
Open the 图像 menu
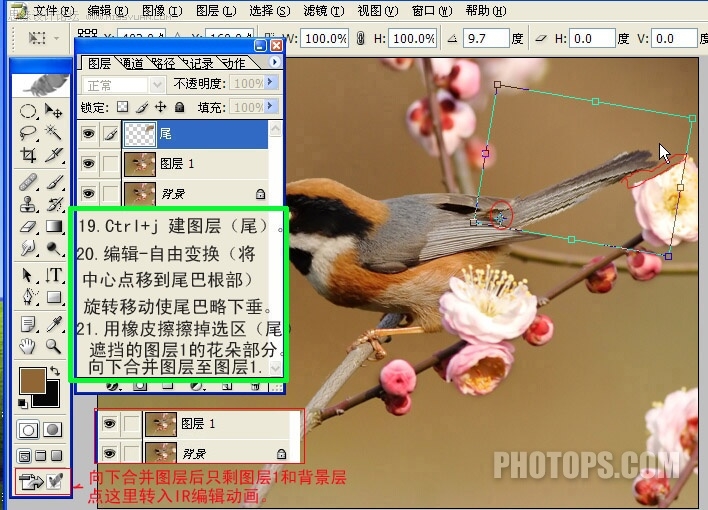pos(162,11)
